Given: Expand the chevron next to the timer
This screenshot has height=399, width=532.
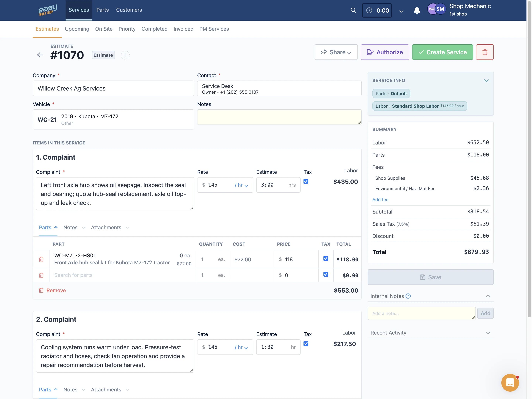Looking at the screenshot, I should click(401, 11).
